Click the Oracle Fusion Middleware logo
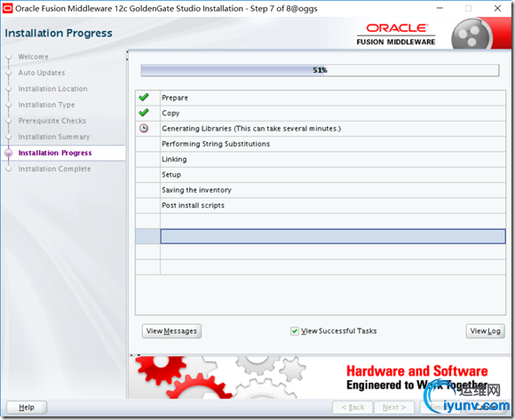Image resolution: width=515 pixels, height=420 pixels. click(x=396, y=34)
